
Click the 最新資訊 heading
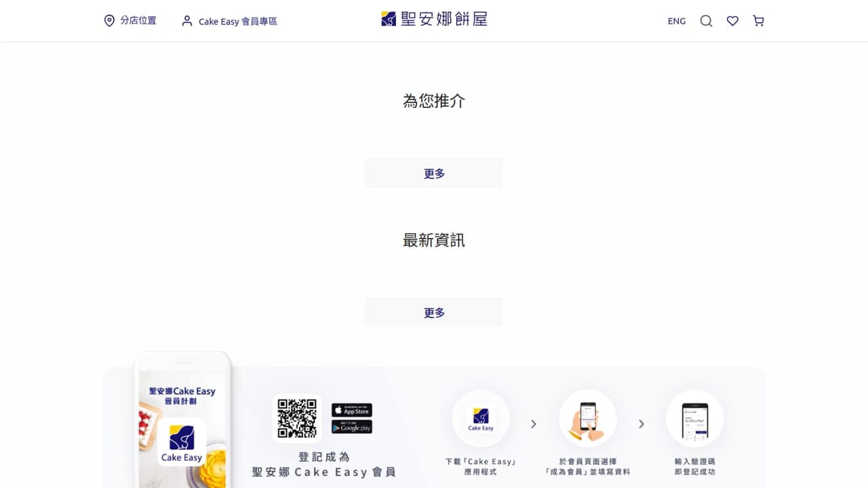pyautogui.click(x=434, y=240)
